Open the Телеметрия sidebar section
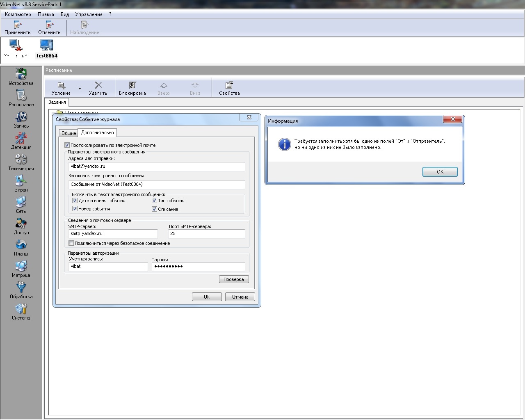This screenshot has width=525, height=420. [x=21, y=162]
